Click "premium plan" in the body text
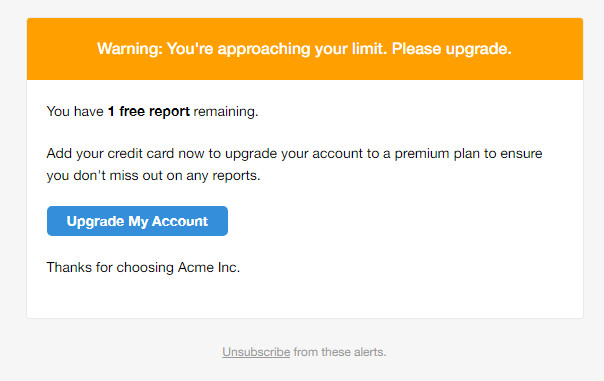Screen dimensions: 604x381 pyautogui.click(x=437, y=154)
